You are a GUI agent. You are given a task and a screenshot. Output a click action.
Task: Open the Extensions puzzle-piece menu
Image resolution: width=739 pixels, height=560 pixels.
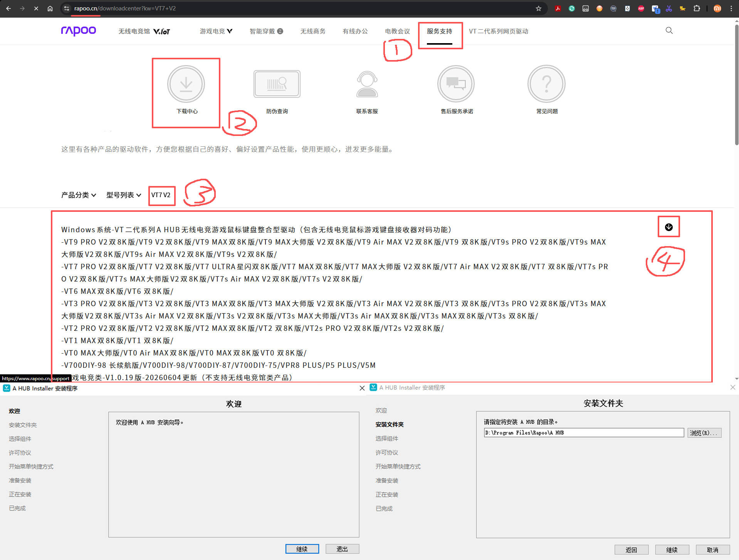697,8
